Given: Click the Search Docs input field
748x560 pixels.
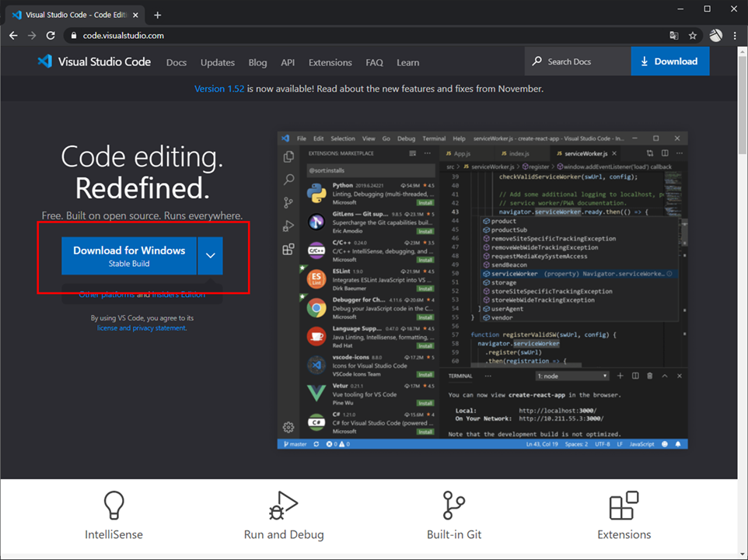Looking at the screenshot, I should pyautogui.click(x=578, y=61).
